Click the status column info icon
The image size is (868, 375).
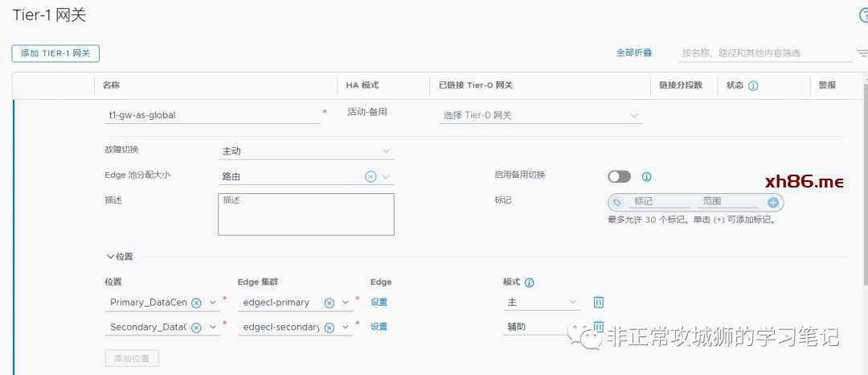(754, 85)
